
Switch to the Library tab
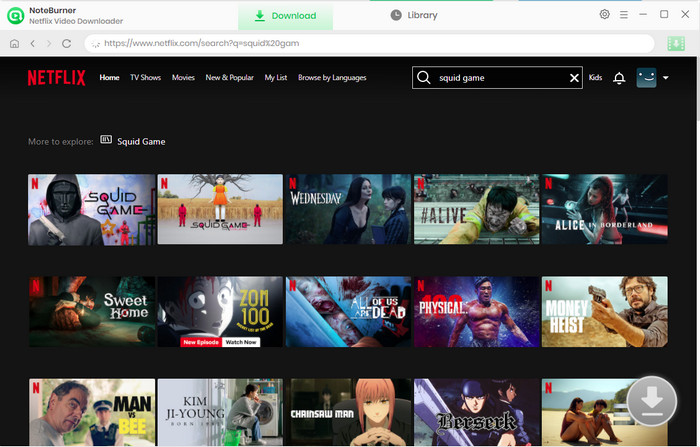[x=414, y=15]
